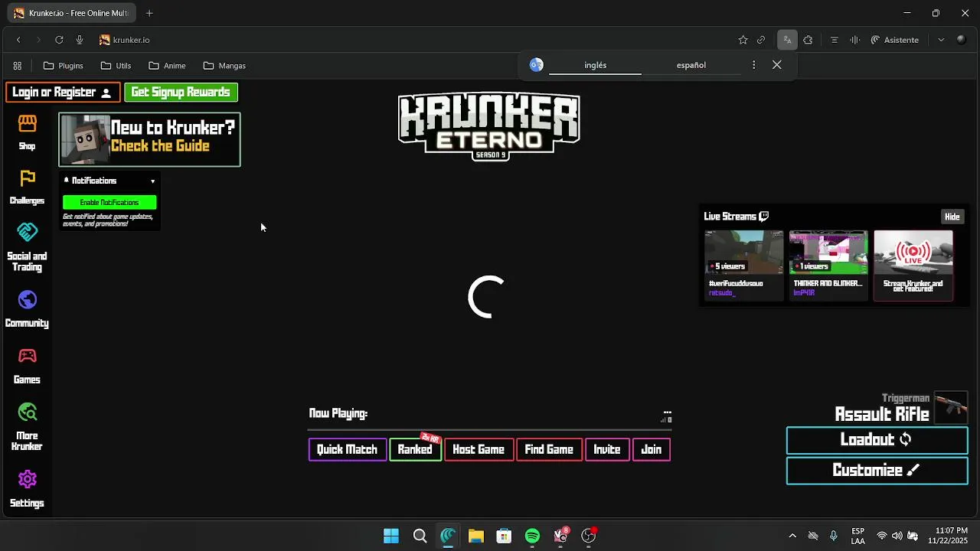
Task: Open the Mangas bookmark folder
Action: click(224, 66)
